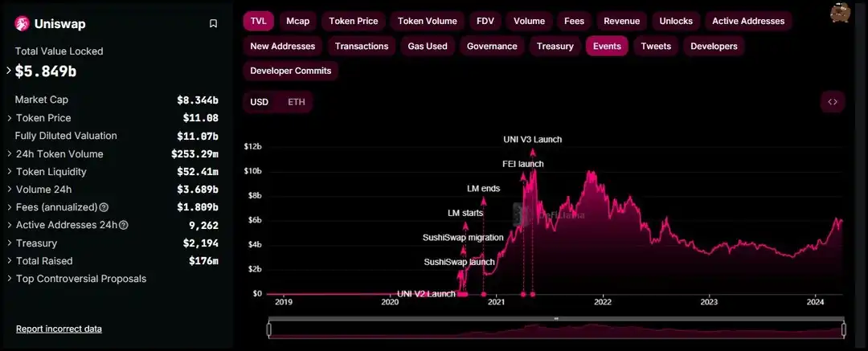Enable the Fees chart metric
868x351 pixels.
click(574, 21)
